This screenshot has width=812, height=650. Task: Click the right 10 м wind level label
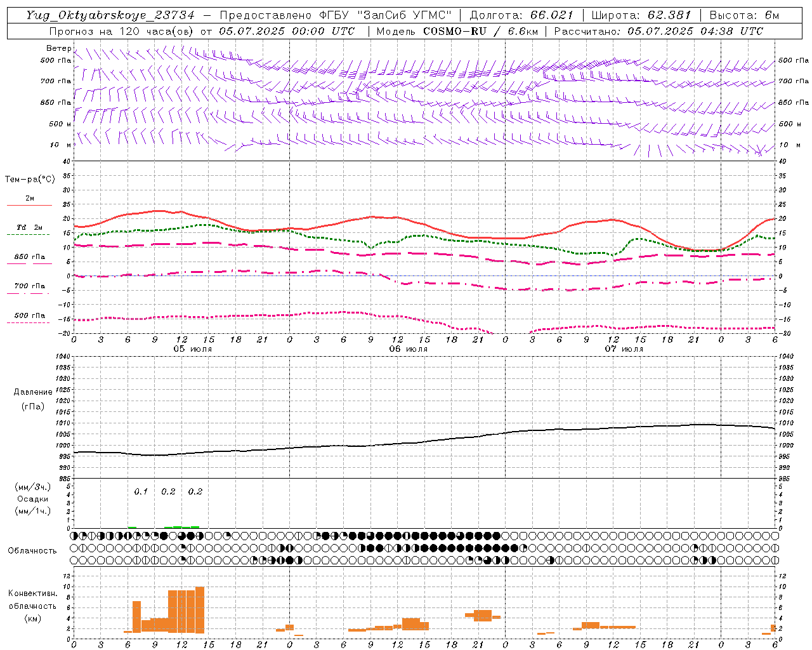point(790,145)
